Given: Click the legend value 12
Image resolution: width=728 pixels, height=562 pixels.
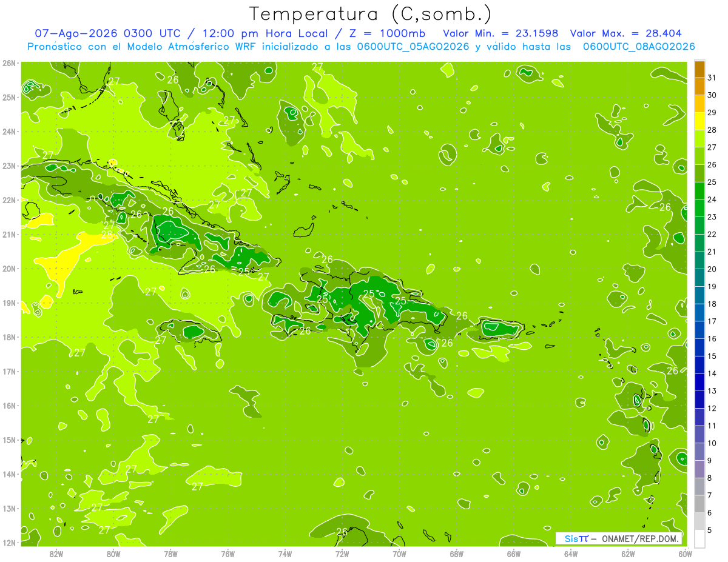Looking at the screenshot, I should (x=712, y=409).
